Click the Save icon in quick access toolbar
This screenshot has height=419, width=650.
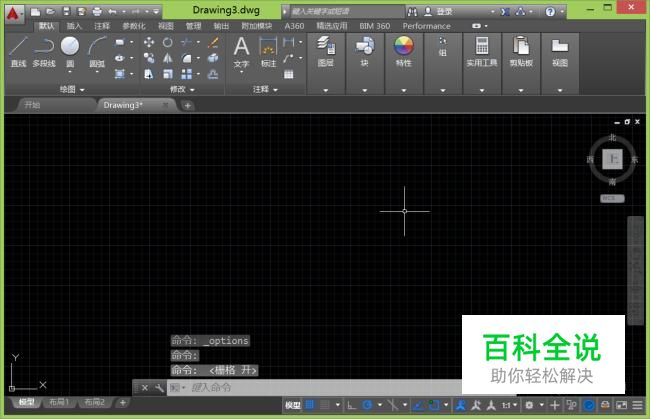pos(66,12)
